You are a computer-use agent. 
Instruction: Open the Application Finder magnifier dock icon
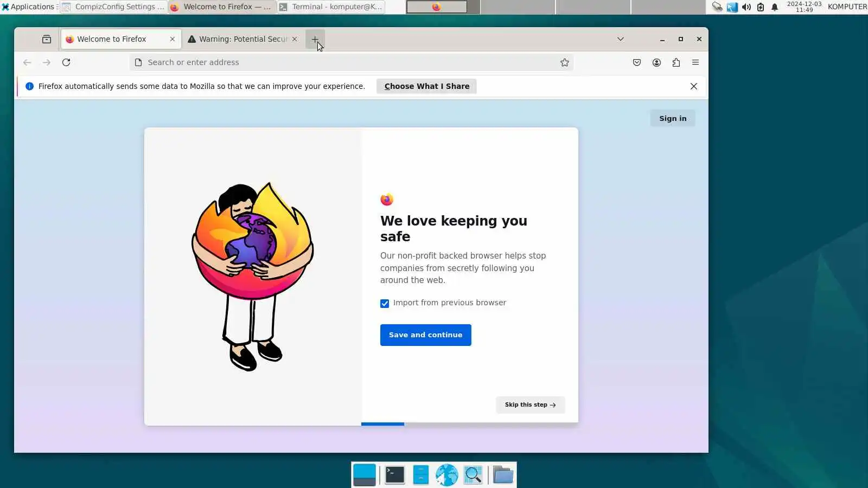click(x=473, y=475)
